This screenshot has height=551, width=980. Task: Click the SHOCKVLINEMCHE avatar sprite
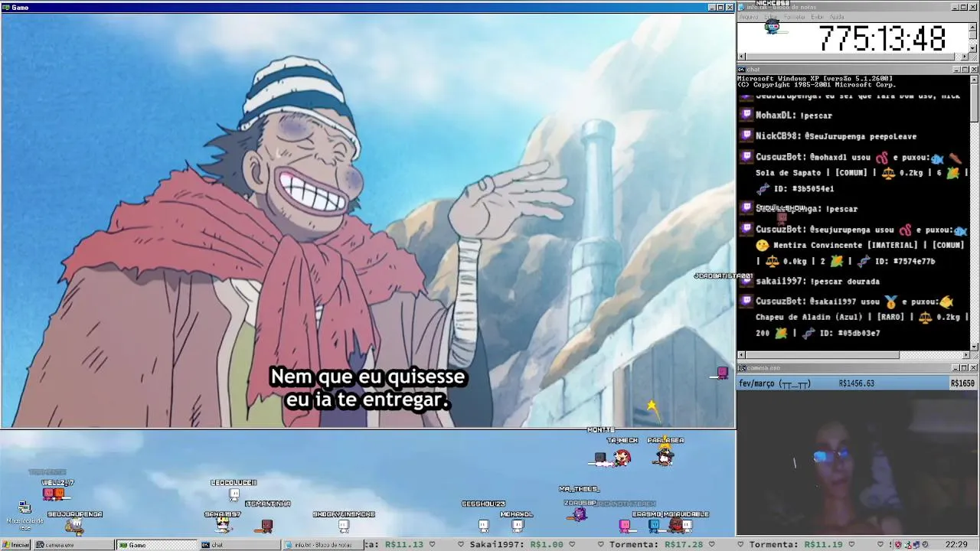(x=344, y=526)
